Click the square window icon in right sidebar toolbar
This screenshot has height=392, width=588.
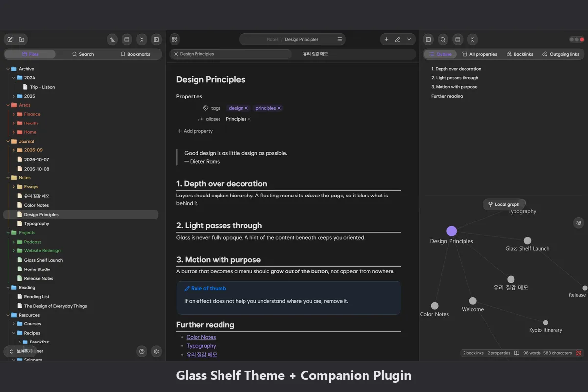tap(458, 39)
